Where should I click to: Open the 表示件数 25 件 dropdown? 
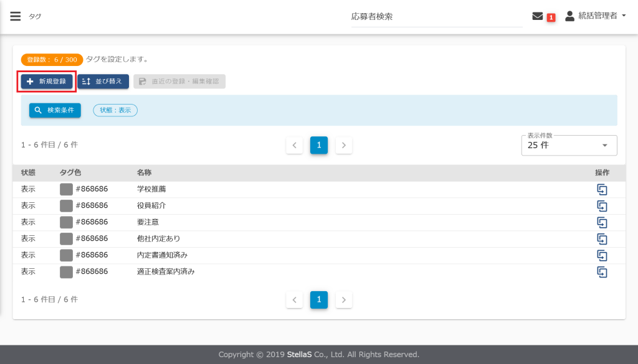[x=569, y=146]
